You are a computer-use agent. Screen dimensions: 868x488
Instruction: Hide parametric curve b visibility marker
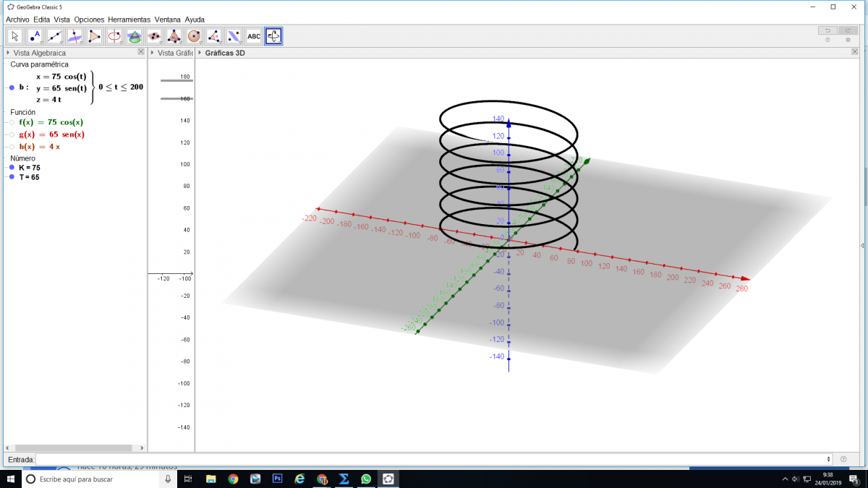point(12,87)
